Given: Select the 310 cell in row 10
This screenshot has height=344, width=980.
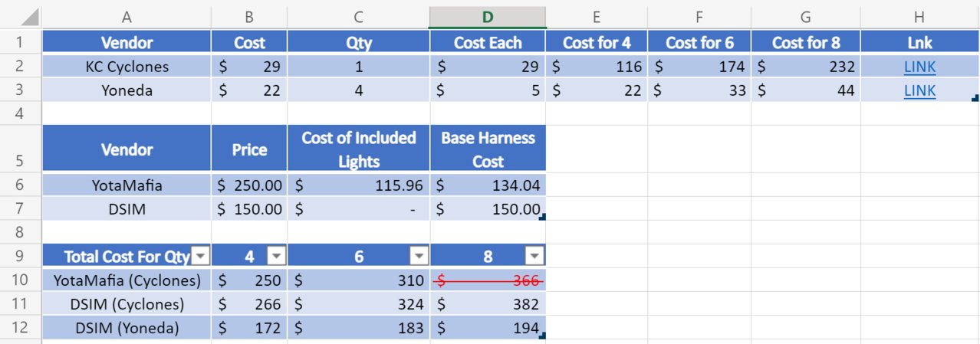Looking at the screenshot, I should [x=359, y=280].
